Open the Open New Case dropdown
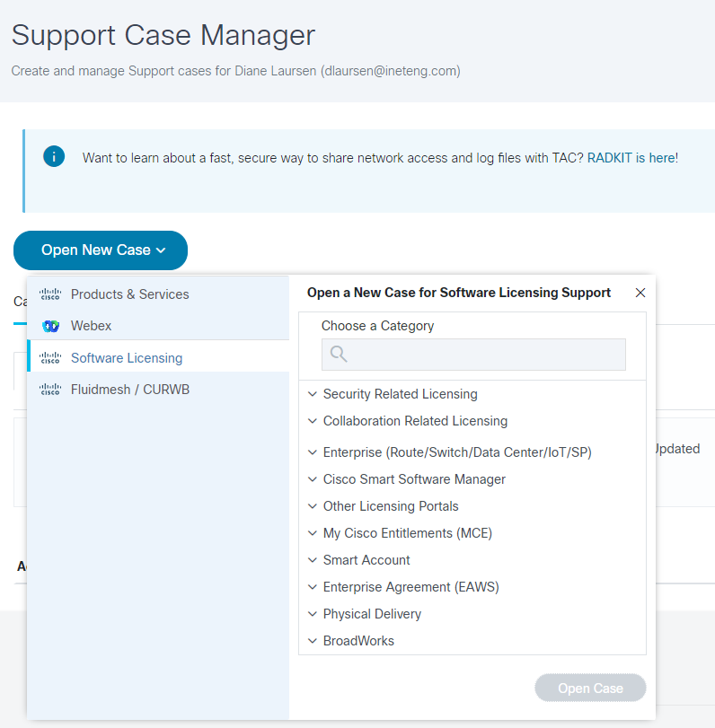 pos(100,250)
